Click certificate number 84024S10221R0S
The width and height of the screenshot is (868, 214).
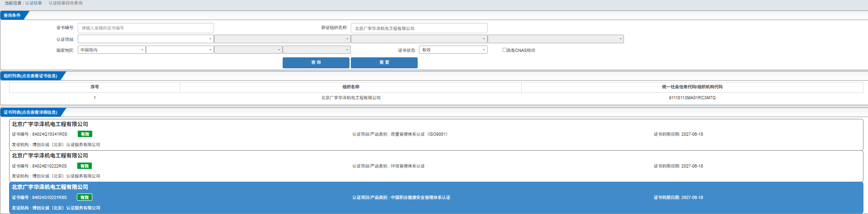[50, 198]
